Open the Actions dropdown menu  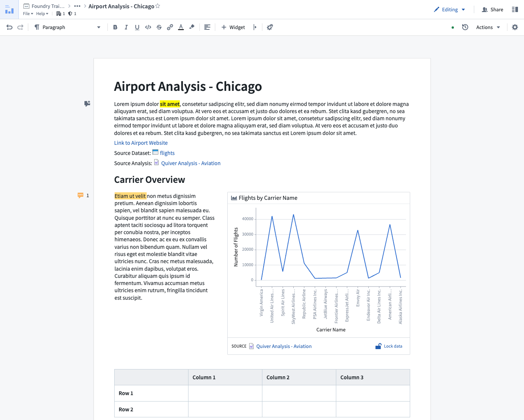[x=488, y=27]
